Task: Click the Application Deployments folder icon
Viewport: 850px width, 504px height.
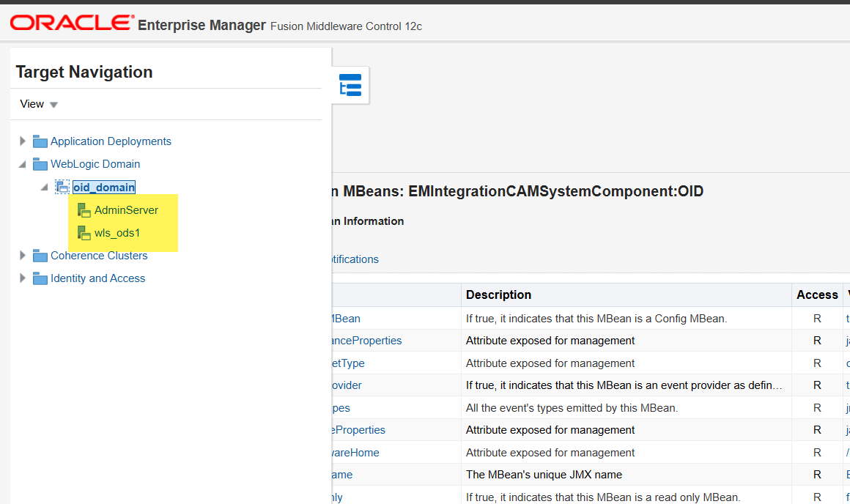Action: (40, 141)
